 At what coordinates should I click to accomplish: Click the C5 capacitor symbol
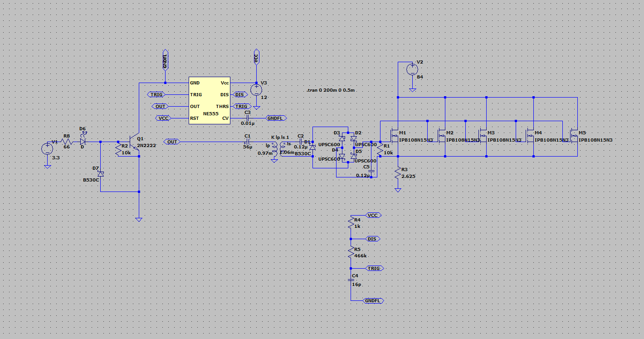tap(371, 171)
